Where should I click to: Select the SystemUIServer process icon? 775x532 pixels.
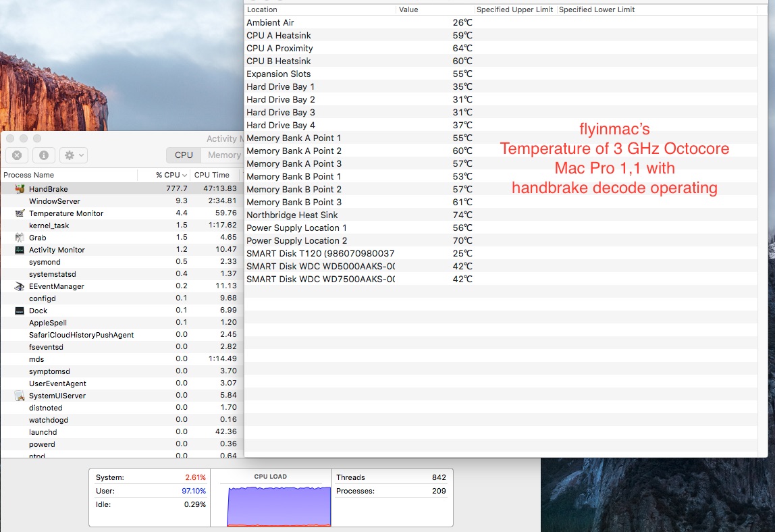(x=20, y=396)
